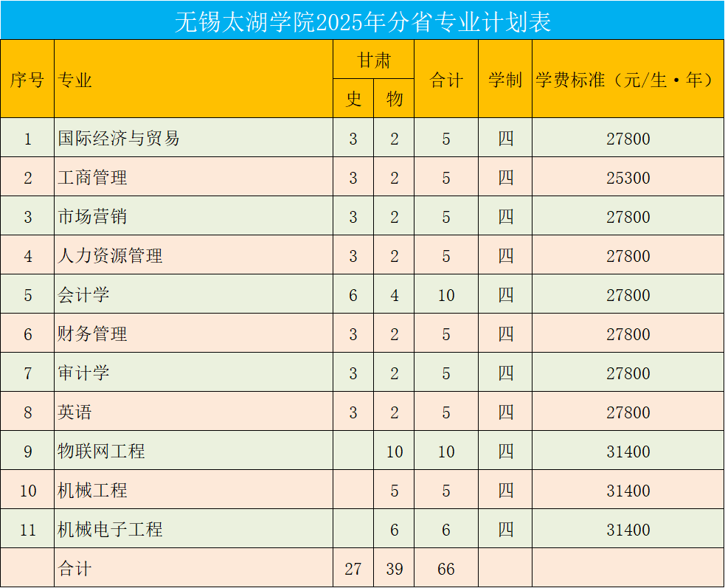This screenshot has height=588, width=725.
Task: Click the major name 市场营销
Action: pos(92,216)
